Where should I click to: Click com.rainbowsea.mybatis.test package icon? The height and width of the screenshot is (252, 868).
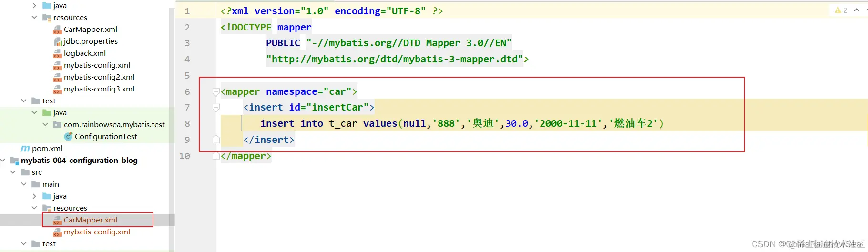point(57,125)
